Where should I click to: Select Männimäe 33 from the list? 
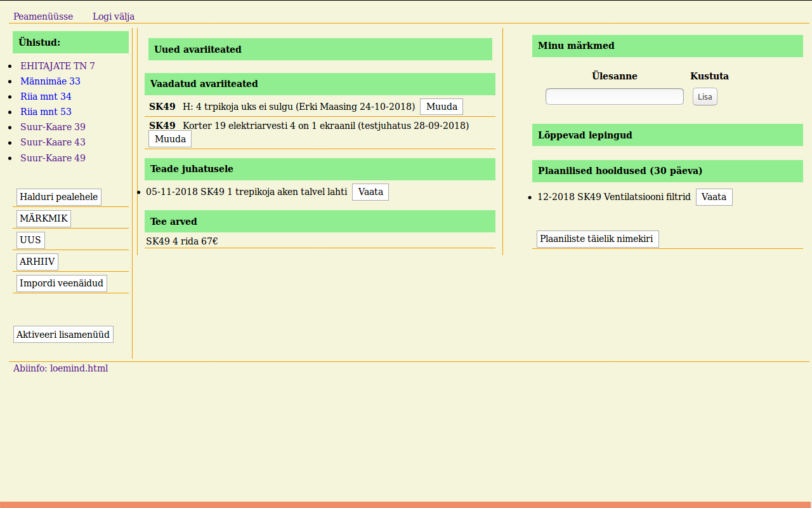click(x=50, y=81)
